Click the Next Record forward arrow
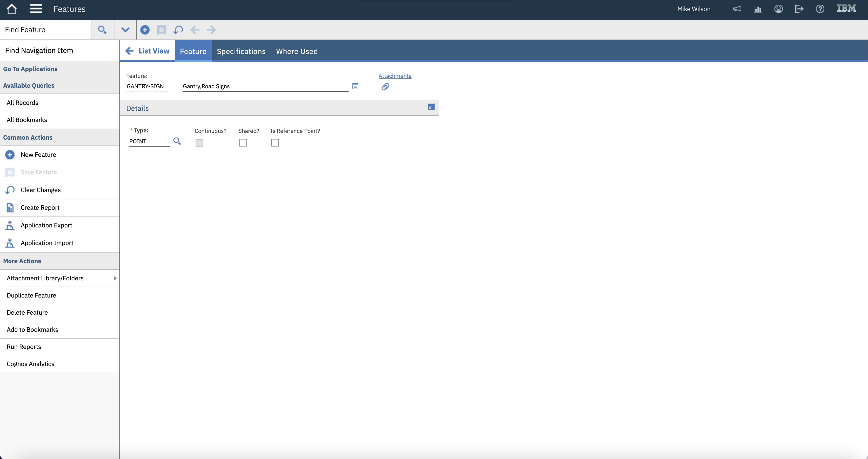 (x=211, y=30)
